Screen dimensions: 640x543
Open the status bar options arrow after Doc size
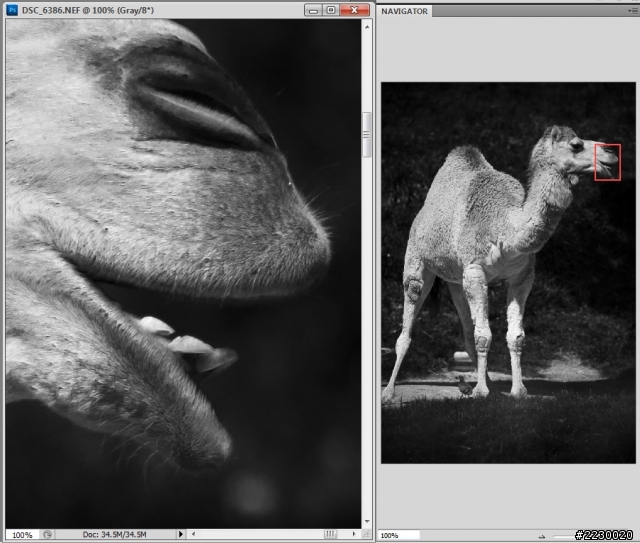coord(181,534)
